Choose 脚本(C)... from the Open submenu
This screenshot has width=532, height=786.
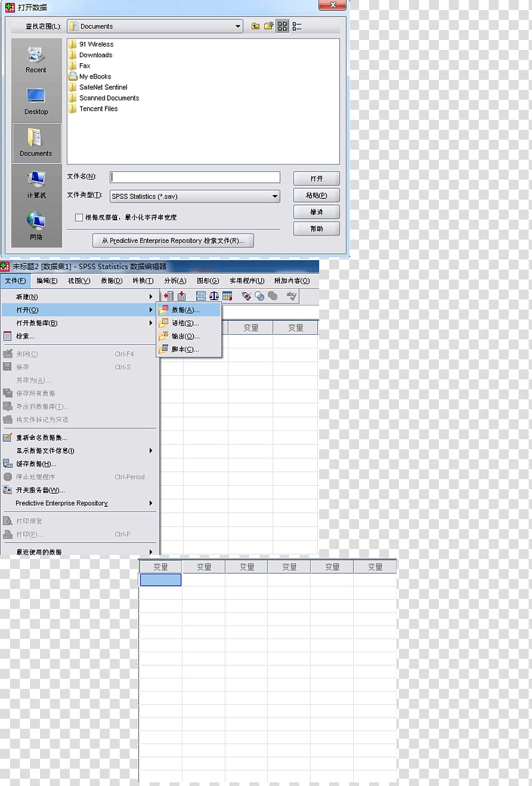[x=190, y=349]
